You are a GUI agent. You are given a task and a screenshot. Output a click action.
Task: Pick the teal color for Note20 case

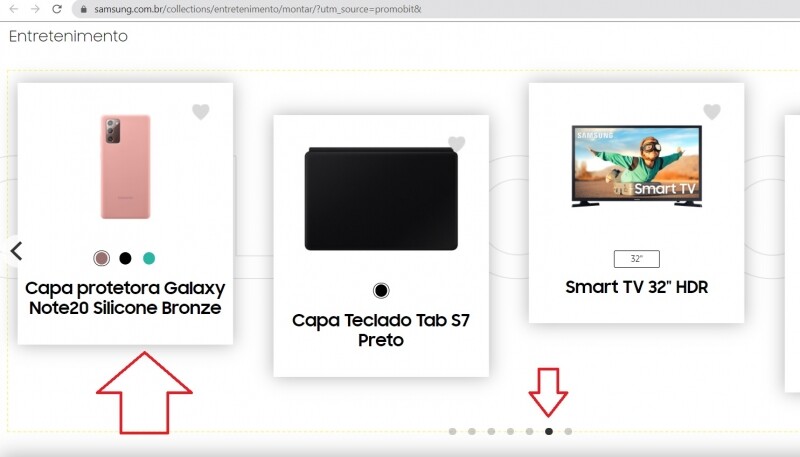pos(149,258)
